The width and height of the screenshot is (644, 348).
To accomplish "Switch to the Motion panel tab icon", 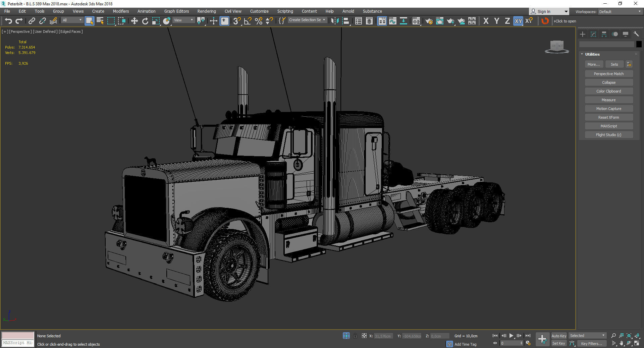I will coord(615,34).
